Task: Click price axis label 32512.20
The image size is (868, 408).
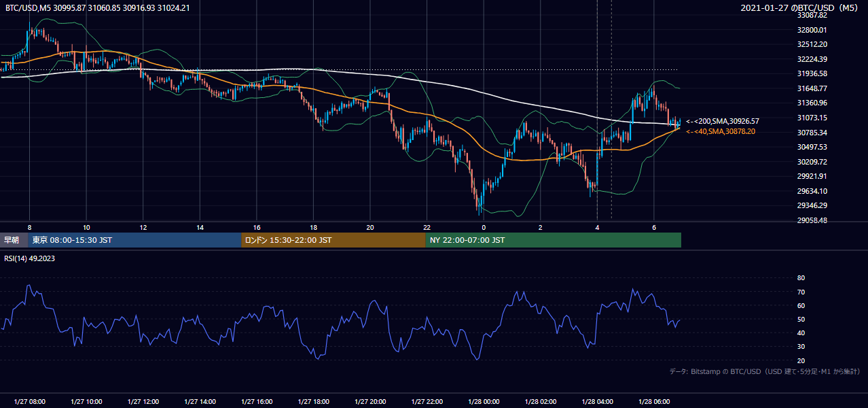Action: (x=812, y=44)
